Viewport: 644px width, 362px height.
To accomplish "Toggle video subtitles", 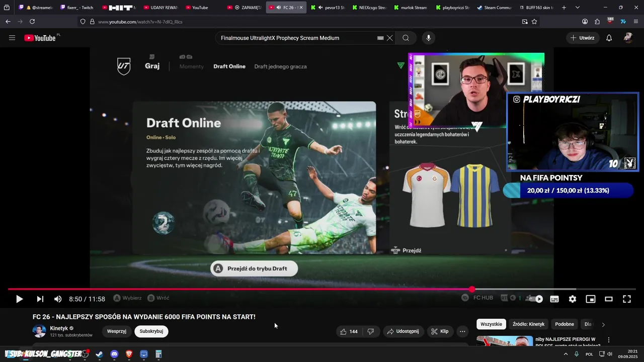I will coord(554,299).
